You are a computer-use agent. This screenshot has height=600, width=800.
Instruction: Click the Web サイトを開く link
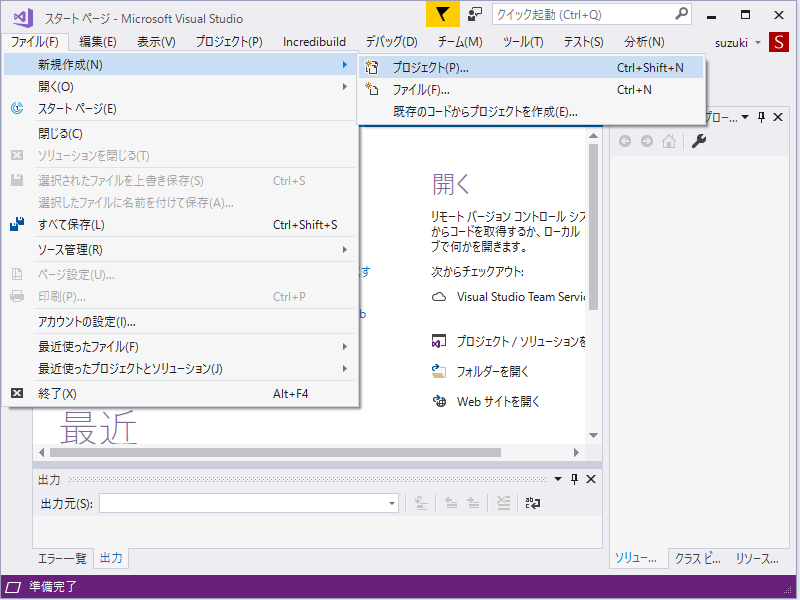[x=498, y=401]
